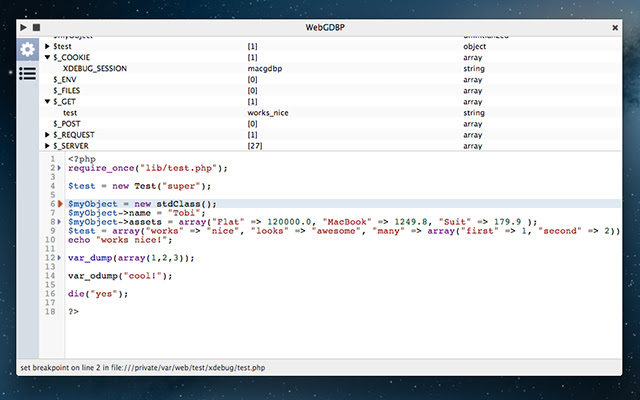640x400 pixels.
Task: Expand the $_REQUEST array
Action: point(47,134)
